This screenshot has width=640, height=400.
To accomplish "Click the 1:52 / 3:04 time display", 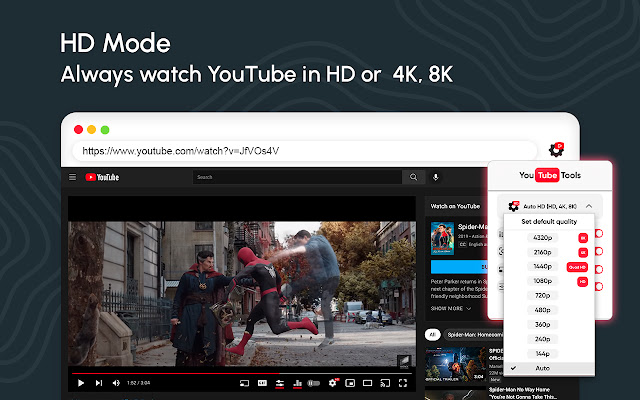I will click(x=138, y=383).
